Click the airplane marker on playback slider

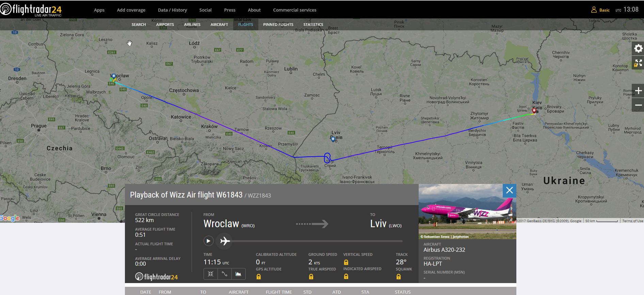point(225,241)
